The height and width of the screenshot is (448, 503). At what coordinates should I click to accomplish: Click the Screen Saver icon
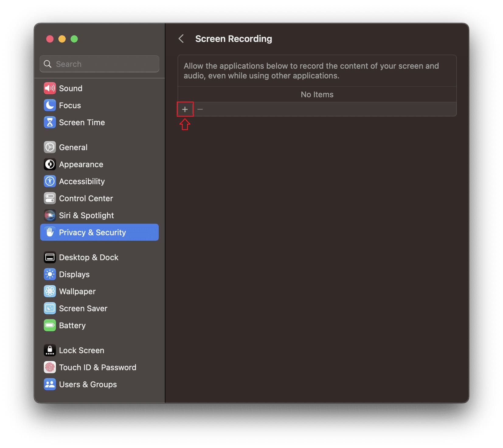tap(50, 308)
